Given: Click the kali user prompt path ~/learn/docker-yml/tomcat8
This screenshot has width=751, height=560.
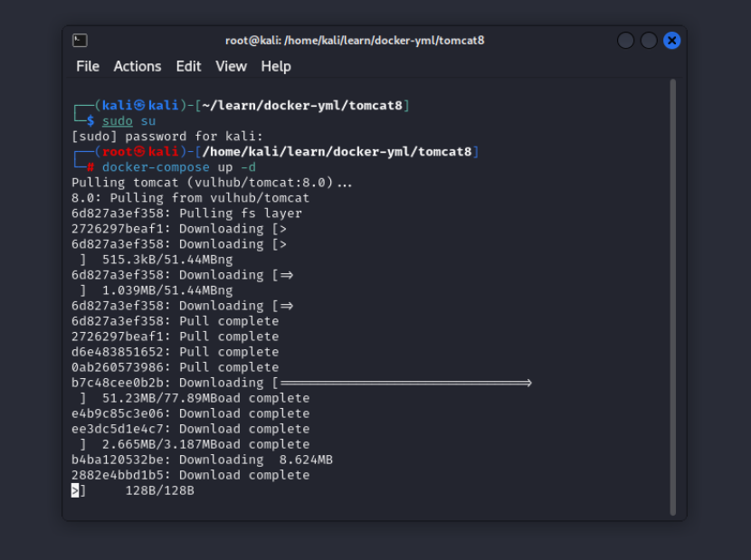Looking at the screenshot, I should 302,105.
